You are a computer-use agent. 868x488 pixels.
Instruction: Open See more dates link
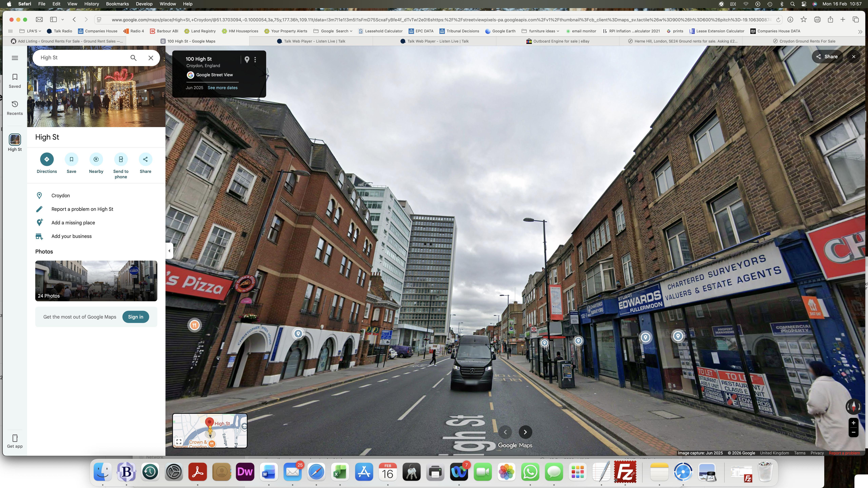coord(222,88)
